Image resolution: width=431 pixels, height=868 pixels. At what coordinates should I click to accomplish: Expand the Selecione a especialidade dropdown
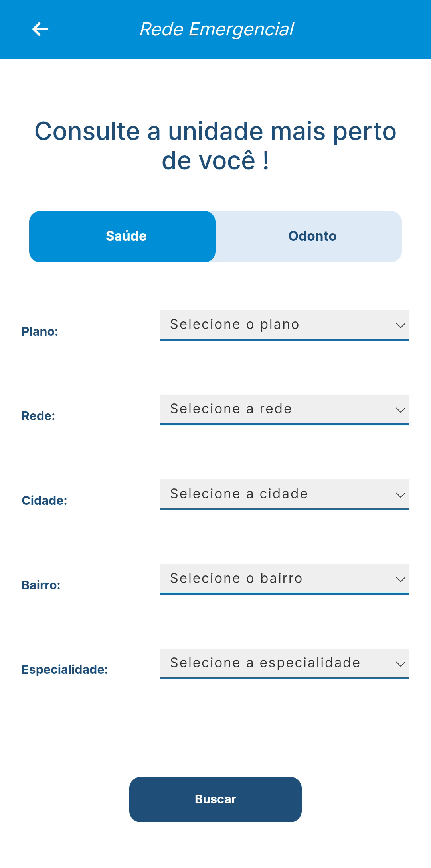click(x=285, y=663)
